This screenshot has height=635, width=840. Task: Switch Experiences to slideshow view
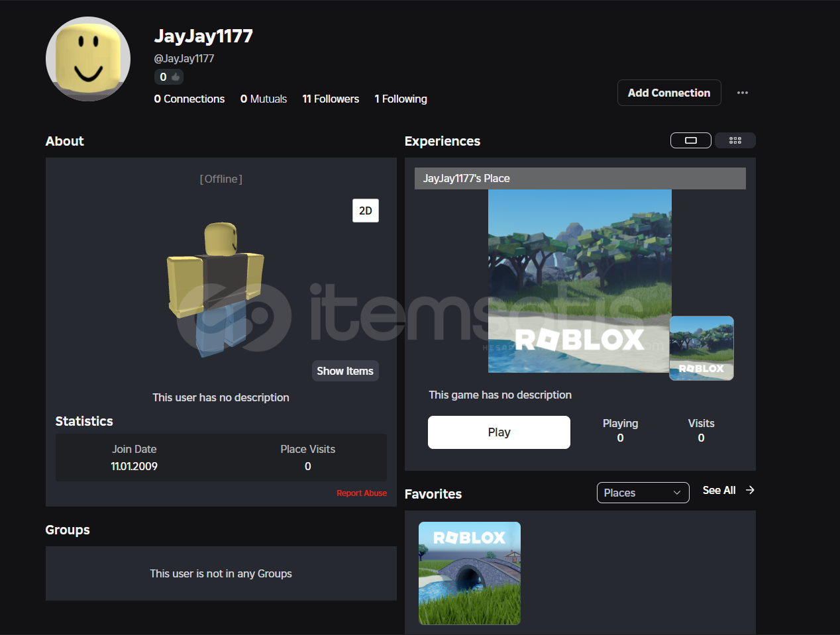pyautogui.click(x=691, y=140)
